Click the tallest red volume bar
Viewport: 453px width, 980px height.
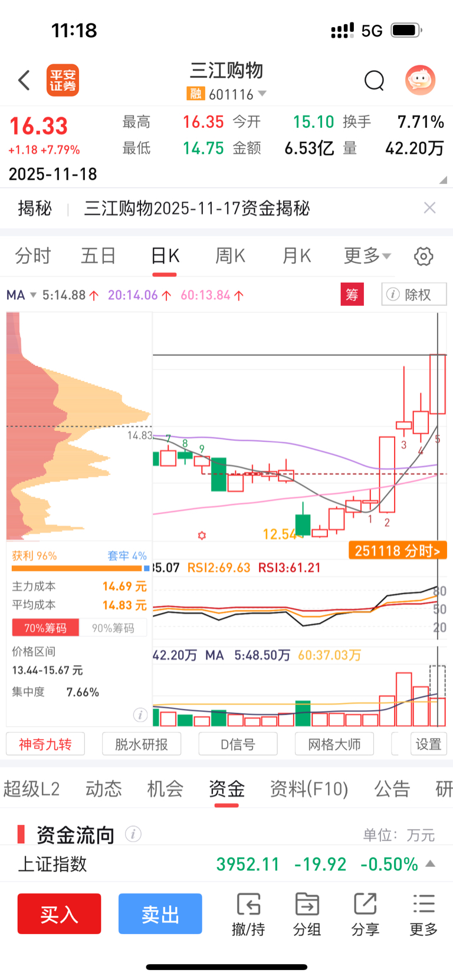tap(404, 699)
